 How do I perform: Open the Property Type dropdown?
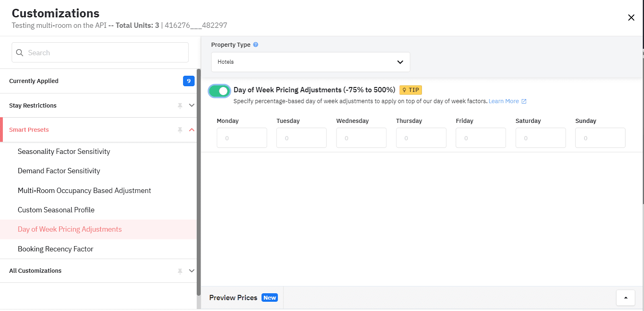pos(310,62)
